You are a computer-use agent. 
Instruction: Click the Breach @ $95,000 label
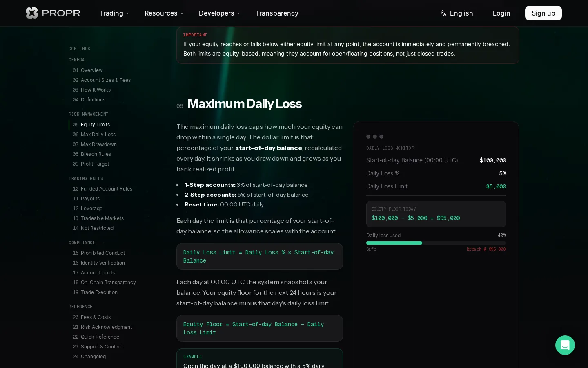click(486, 249)
